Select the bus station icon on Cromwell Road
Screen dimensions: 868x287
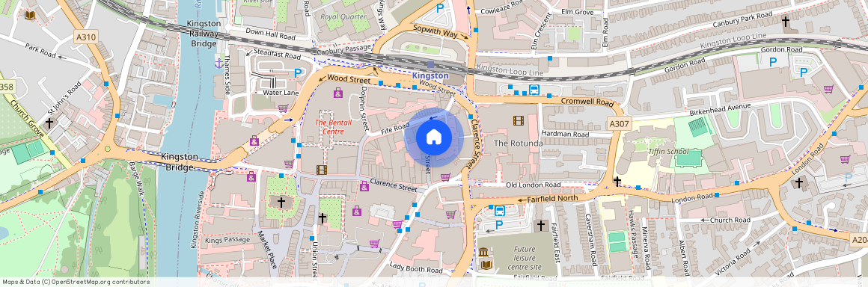(534, 90)
